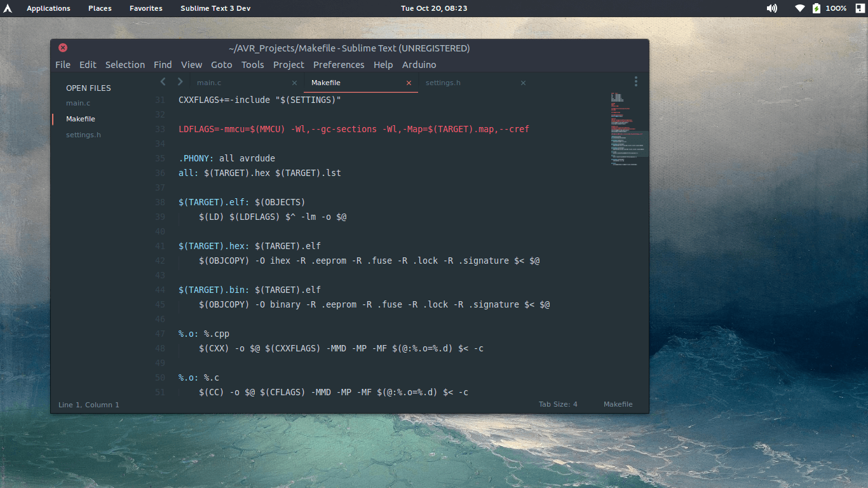Image resolution: width=868 pixels, height=488 pixels.
Task: Go to previous tab with left arrow
Action: pos(163,81)
